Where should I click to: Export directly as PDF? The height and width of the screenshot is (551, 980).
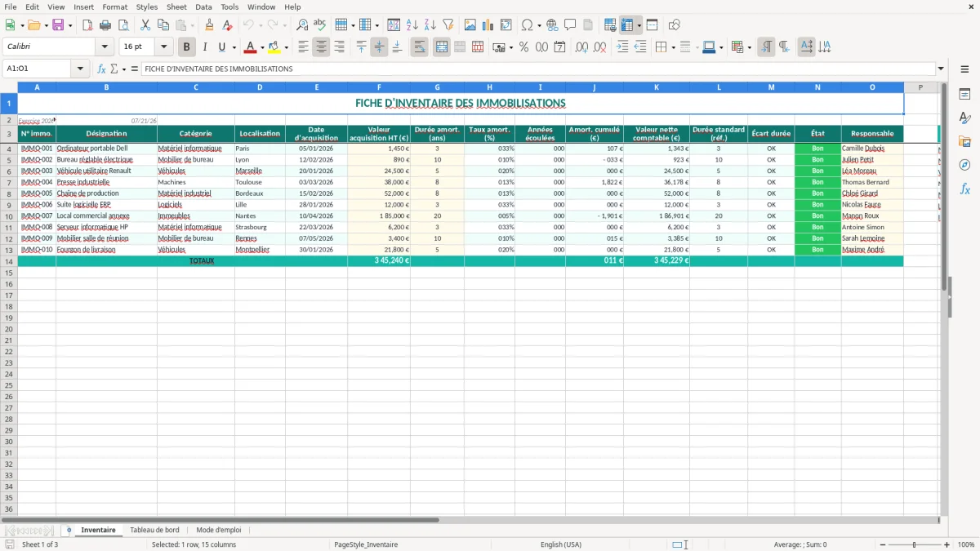[x=86, y=25]
